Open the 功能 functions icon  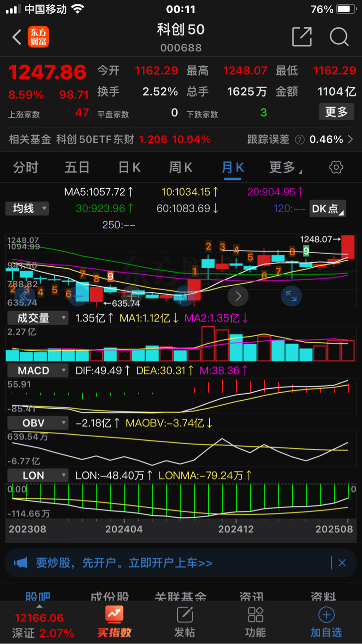(x=255, y=622)
